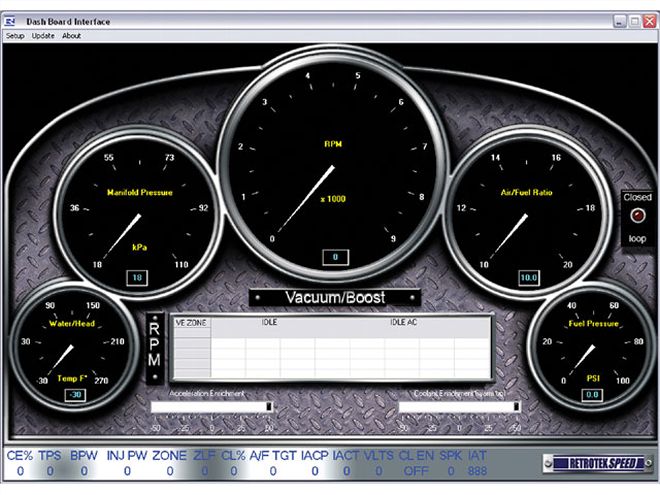
Task: Close the Dash Board Interface window
Action: point(649,21)
